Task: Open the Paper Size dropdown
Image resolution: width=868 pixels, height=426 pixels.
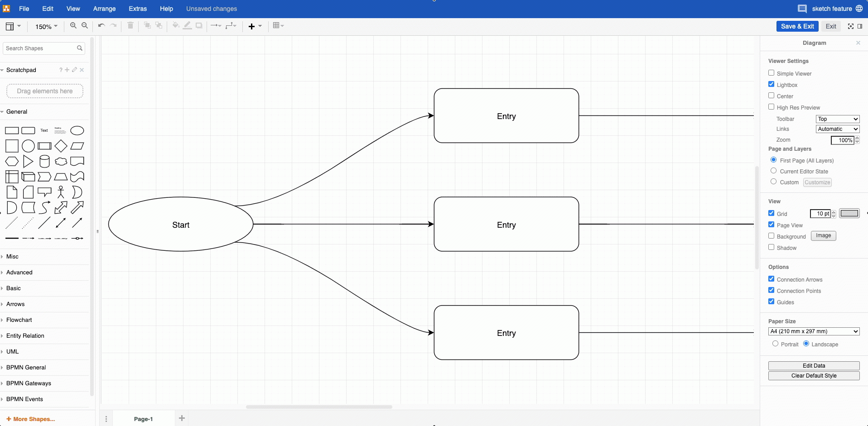Action: (x=814, y=331)
